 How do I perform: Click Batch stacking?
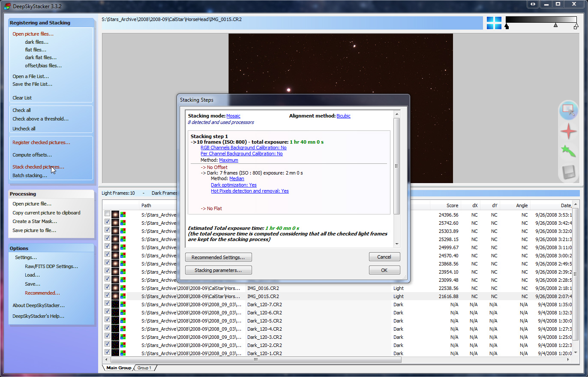(x=30, y=175)
